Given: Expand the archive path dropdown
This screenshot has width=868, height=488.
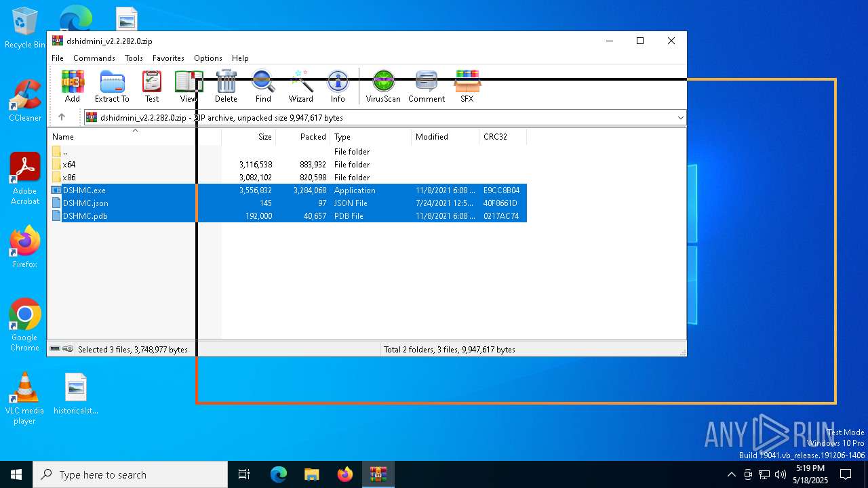Looking at the screenshot, I should 680,117.
